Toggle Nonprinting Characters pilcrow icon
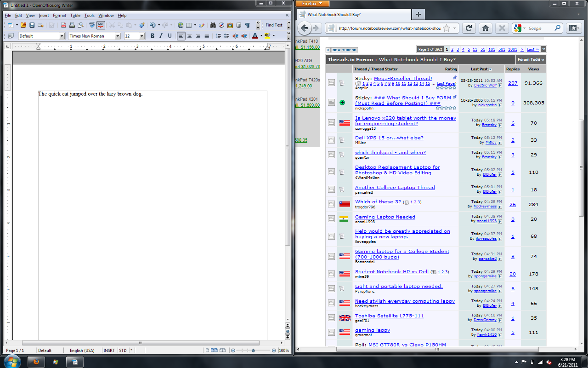The image size is (588, 368). (247, 25)
